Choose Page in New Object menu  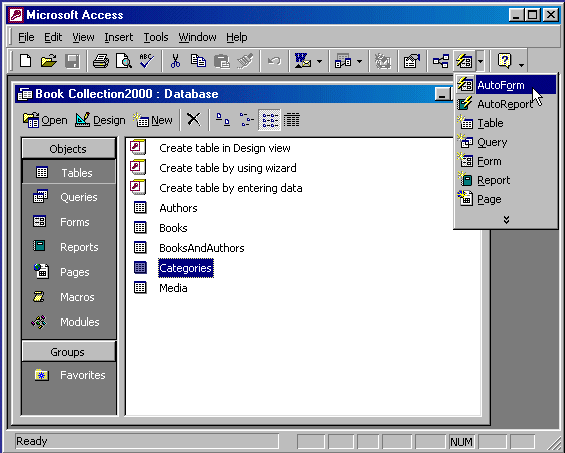pyautogui.click(x=506, y=199)
